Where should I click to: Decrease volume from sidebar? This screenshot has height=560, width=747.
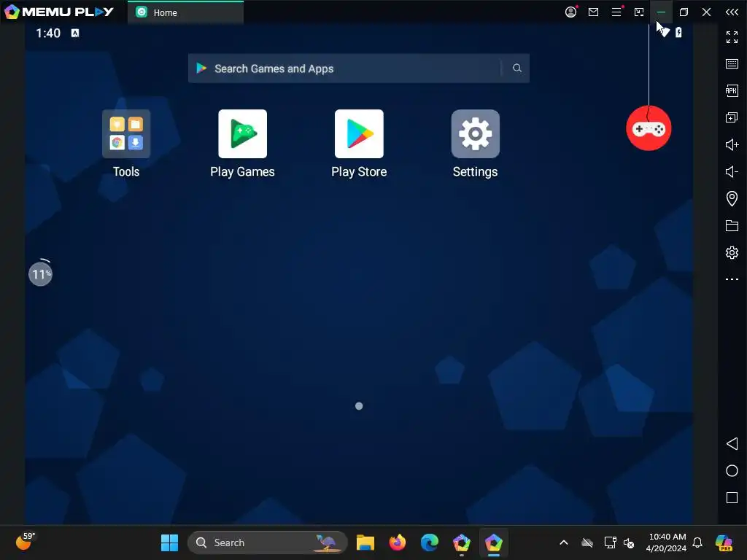tap(732, 171)
